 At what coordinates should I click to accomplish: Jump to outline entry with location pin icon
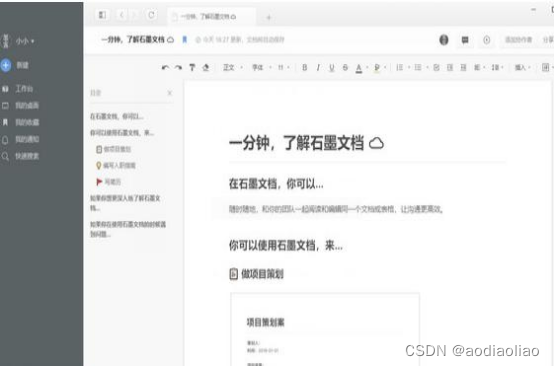click(116, 165)
